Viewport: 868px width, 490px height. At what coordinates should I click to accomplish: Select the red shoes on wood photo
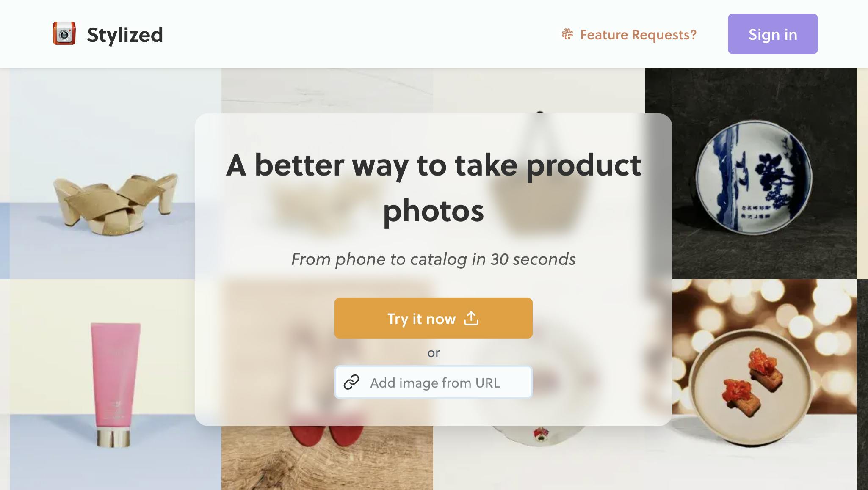tap(327, 458)
